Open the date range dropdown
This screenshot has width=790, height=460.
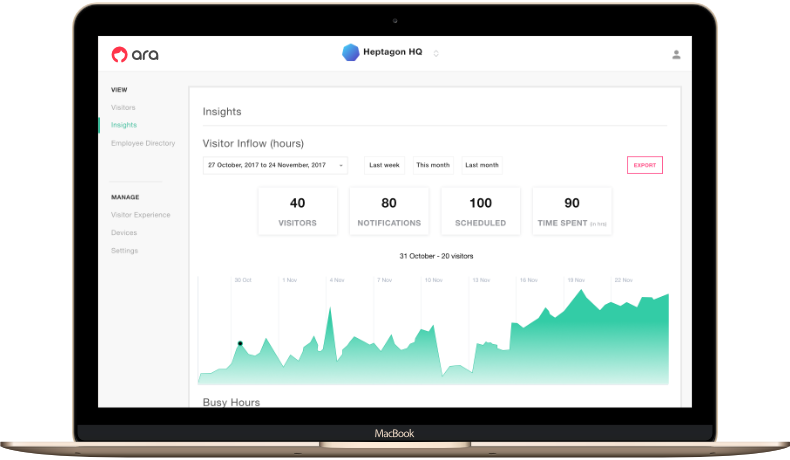pyautogui.click(x=275, y=165)
